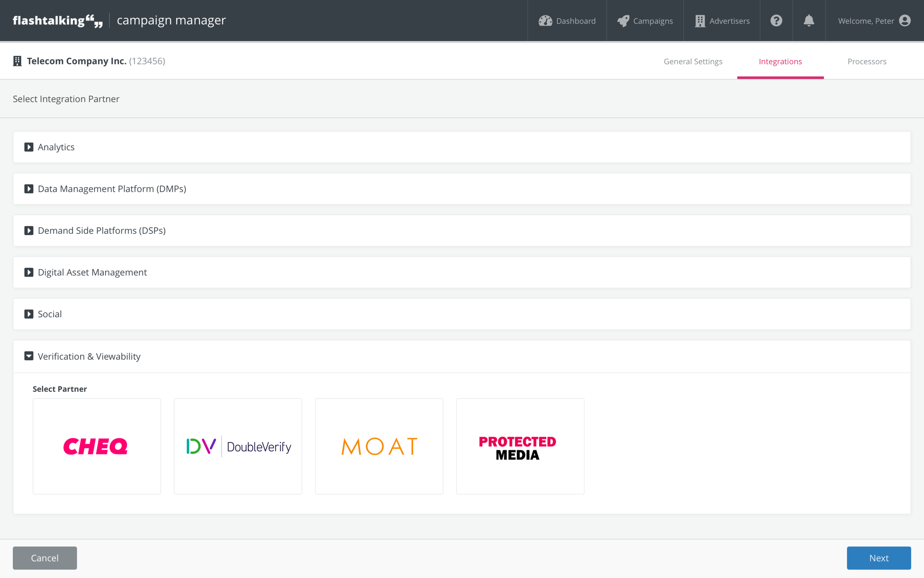
Task: Expand the Social section
Action: point(29,314)
